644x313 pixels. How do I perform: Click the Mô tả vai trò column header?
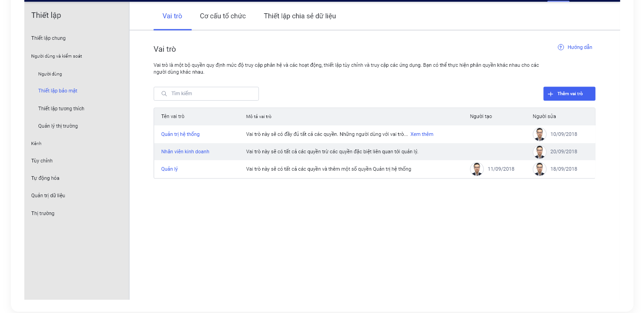[x=259, y=117]
